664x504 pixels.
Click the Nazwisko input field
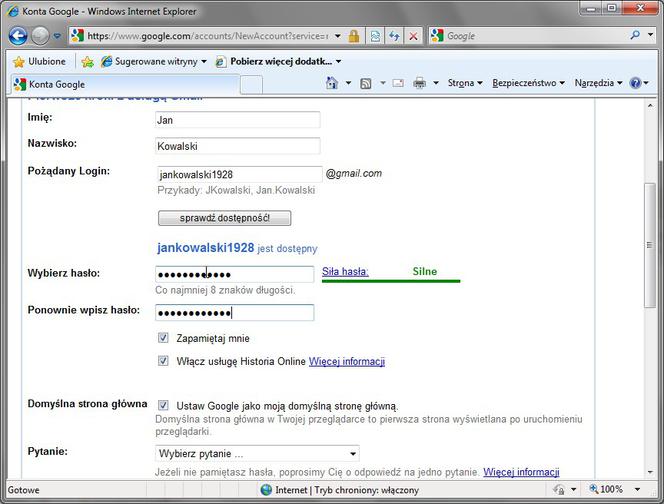(x=238, y=146)
